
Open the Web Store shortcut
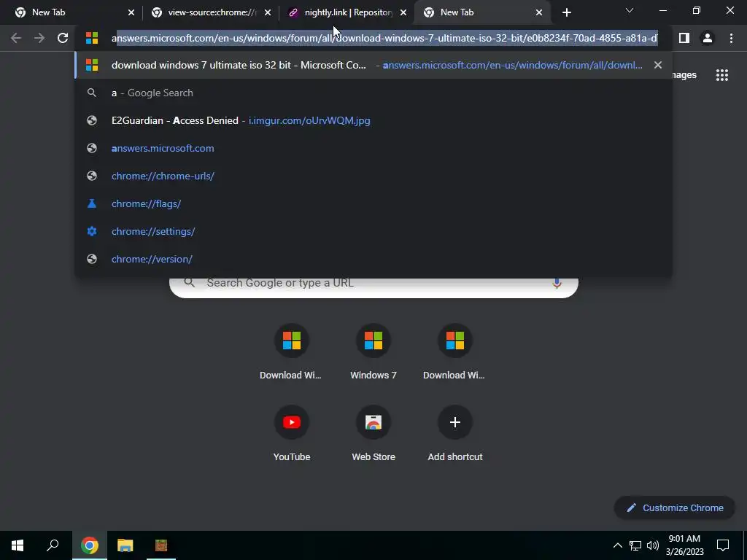373,434
